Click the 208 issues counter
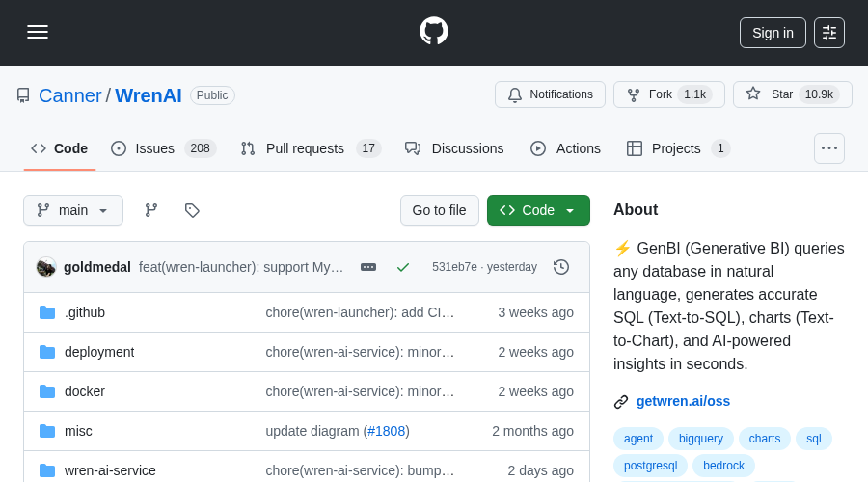The height and width of the screenshot is (482, 868). point(200,148)
